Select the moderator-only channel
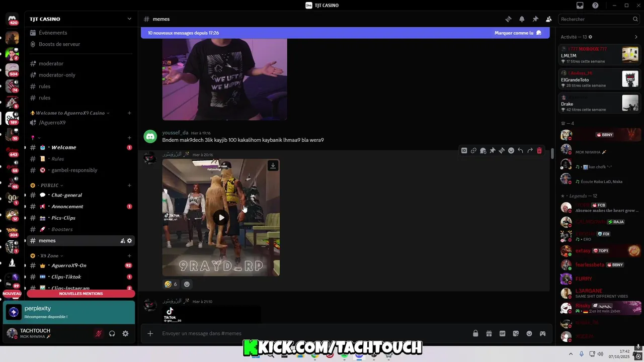Screen dimensions: 644x362 pos(80,75)
